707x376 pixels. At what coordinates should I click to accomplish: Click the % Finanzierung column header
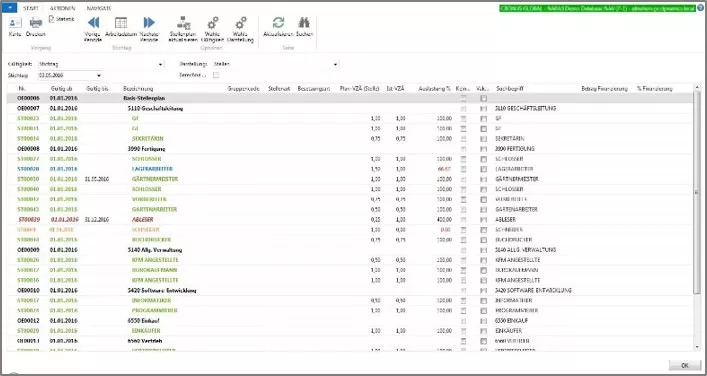pyautogui.click(x=655, y=89)
